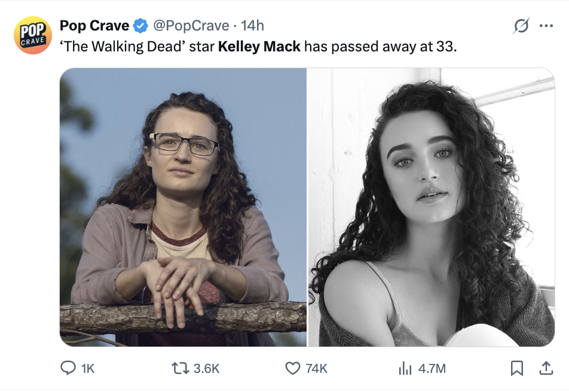Open the three-dot More menu

point(546,26)
